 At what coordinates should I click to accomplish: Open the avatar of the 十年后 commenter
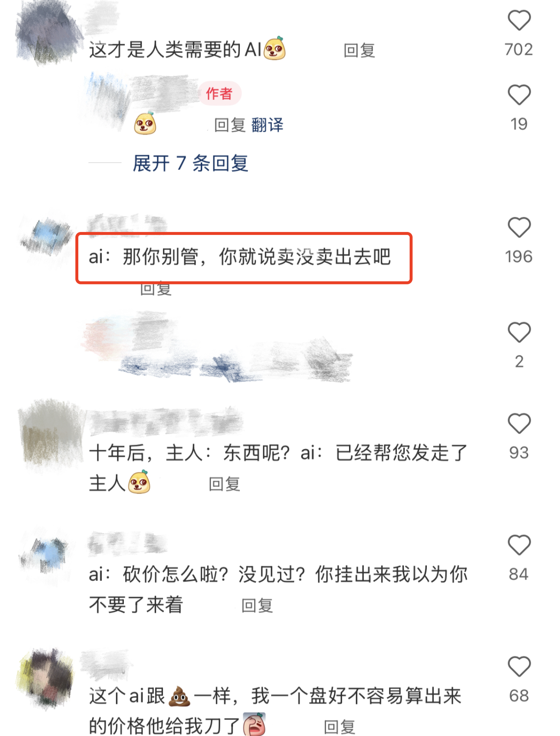point(50,433)
